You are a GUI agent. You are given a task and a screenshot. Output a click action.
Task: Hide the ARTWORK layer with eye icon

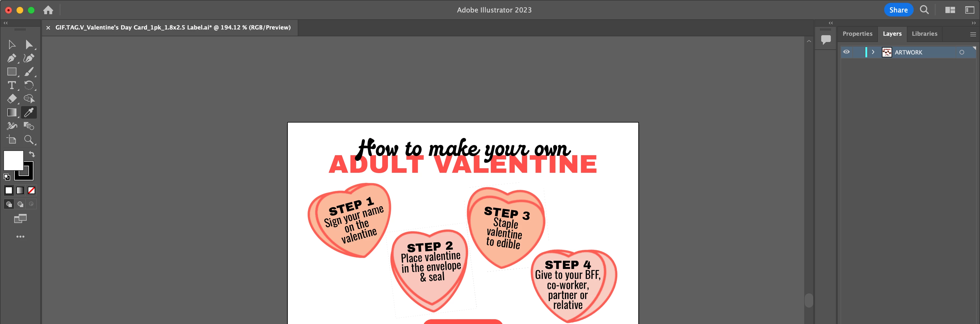point(846,52)
